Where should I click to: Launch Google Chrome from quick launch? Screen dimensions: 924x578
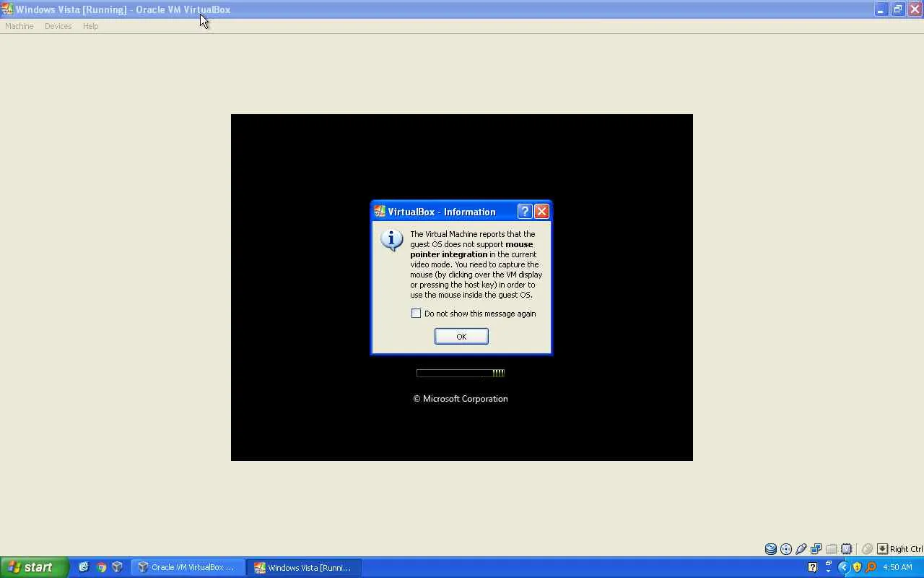coord(101,567)
